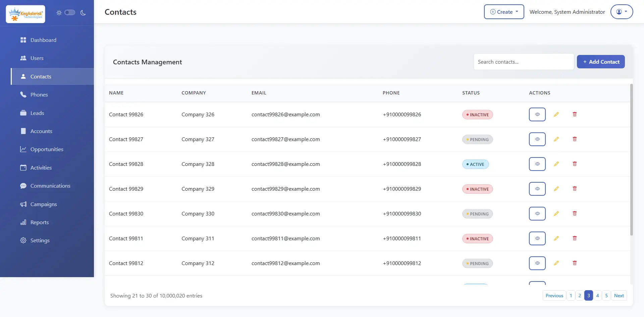Click the moon dark-mode icon
This screenshot has height=317, width=644.
(x=83, y=13)
